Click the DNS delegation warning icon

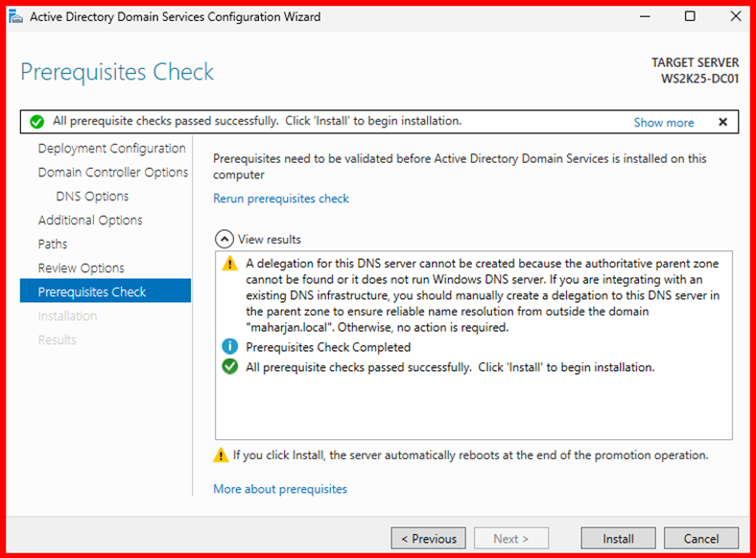(x=229, y=264)
